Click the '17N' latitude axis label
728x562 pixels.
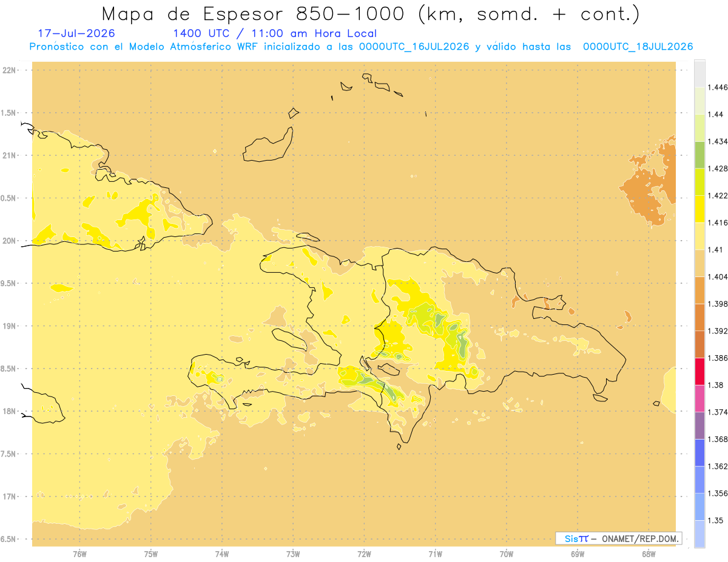(10, 497)
